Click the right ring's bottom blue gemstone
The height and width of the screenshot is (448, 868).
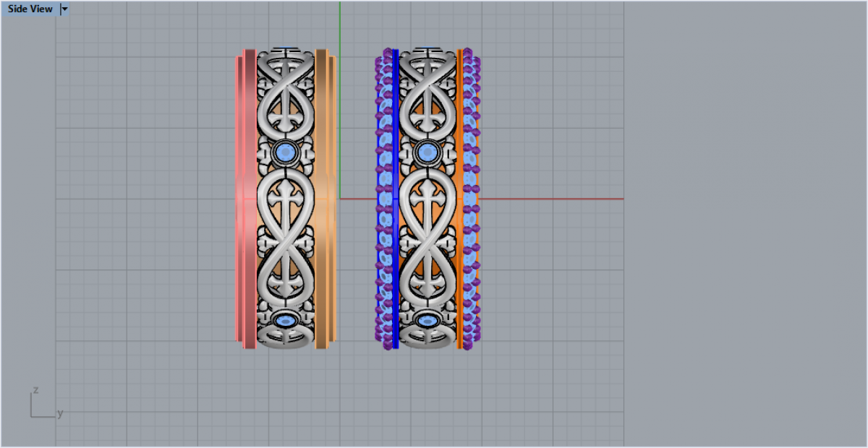pos(427,320)
